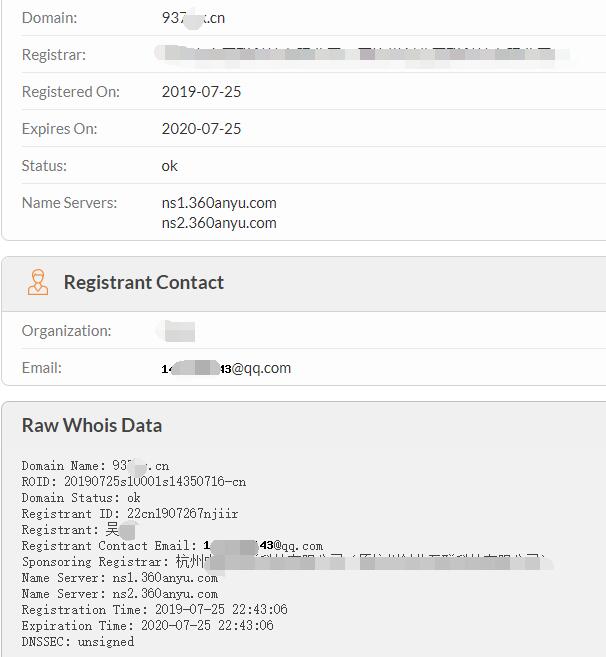
Task: Click the Registration Time line in raw data
Action: tap(155, 610)
